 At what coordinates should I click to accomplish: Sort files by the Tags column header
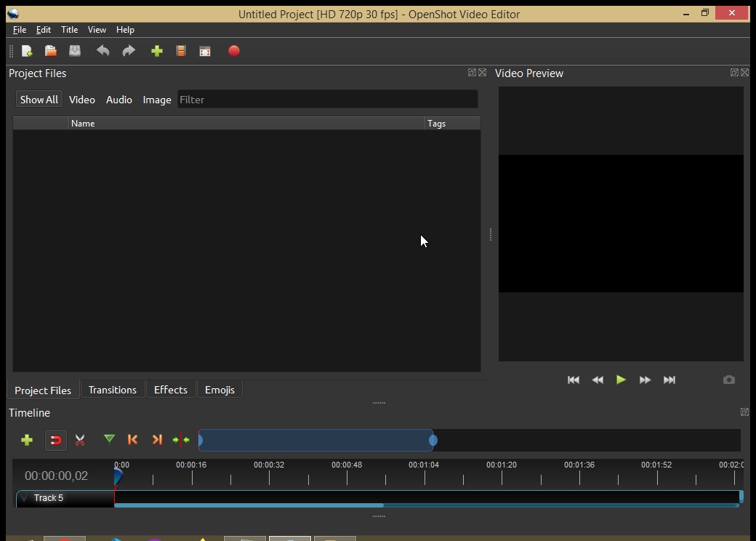(452, 124)
